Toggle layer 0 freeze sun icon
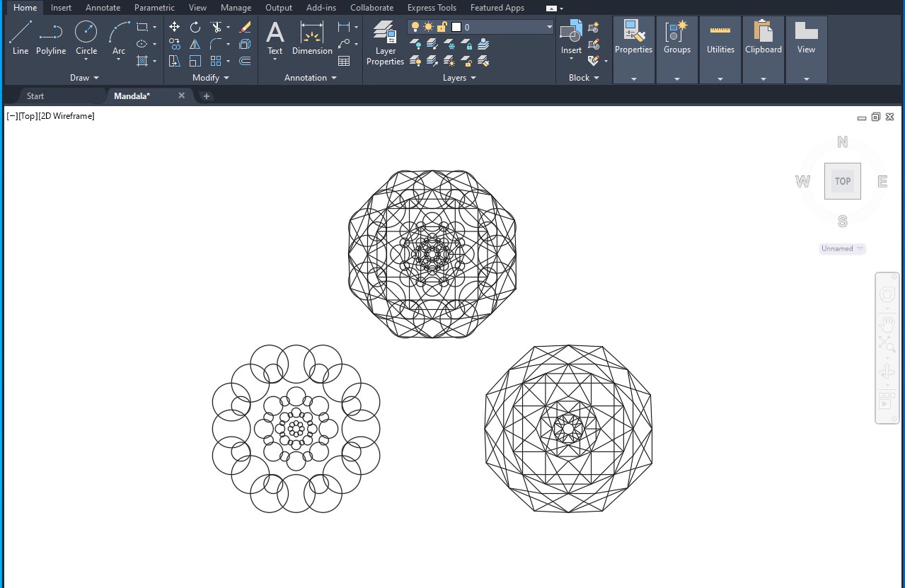Viewport: 905px width, 588px height. (428, 27)
